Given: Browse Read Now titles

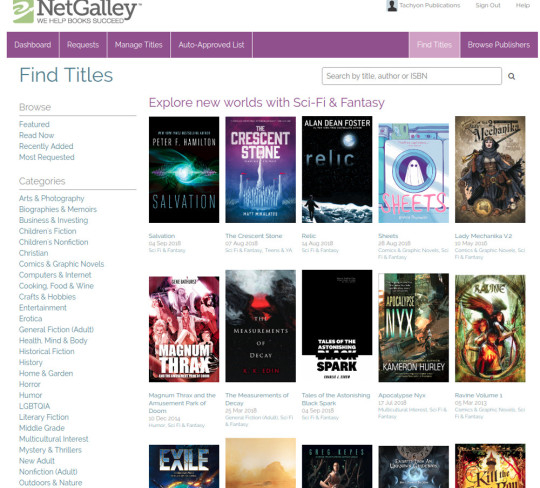Looking at the screenshot, I should [x=37, y=135].
